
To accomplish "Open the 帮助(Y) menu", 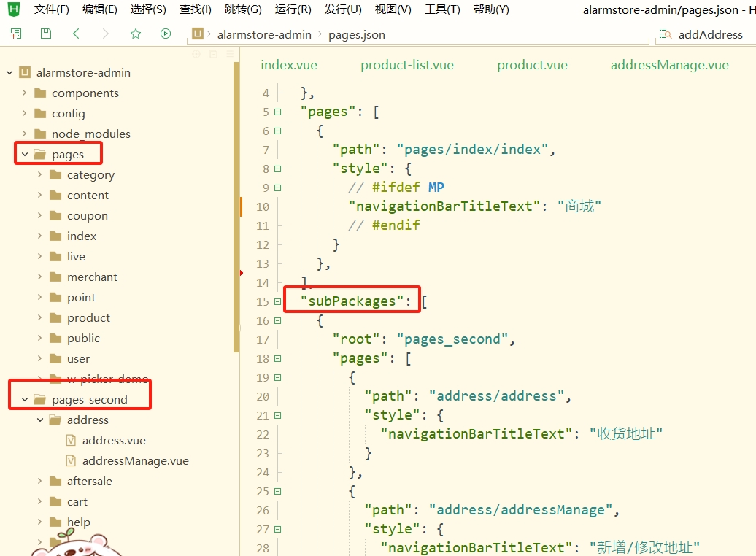I will (491, 9).
